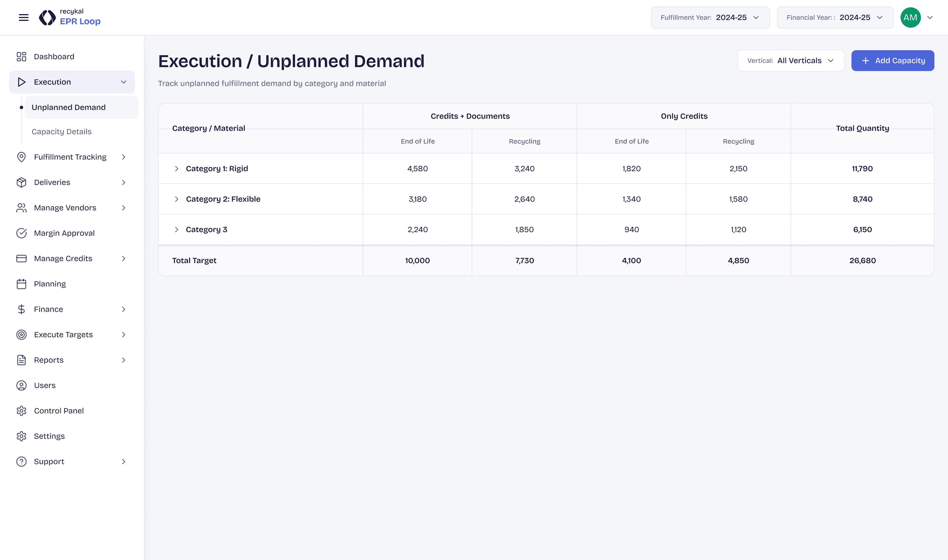The image size is (948, 560).
Task: Expand the Category 2: Flexible row
Action: click(x=176, y=199)
